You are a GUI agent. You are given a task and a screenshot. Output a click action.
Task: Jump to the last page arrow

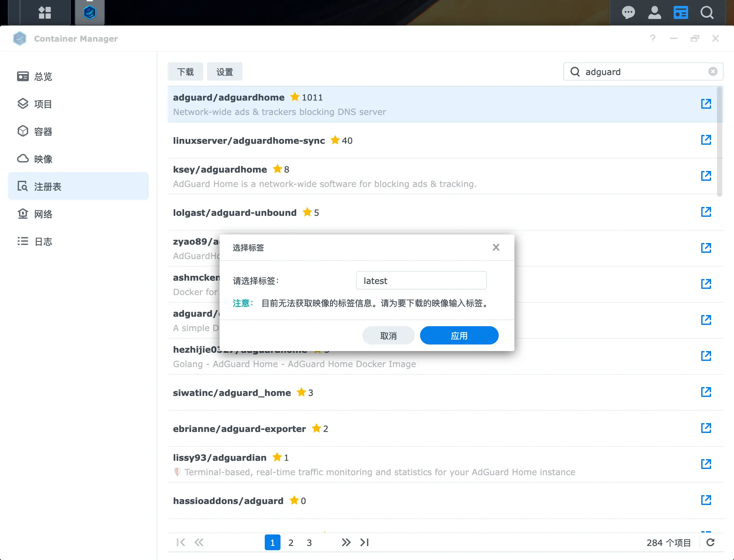[x=364, y=542]
